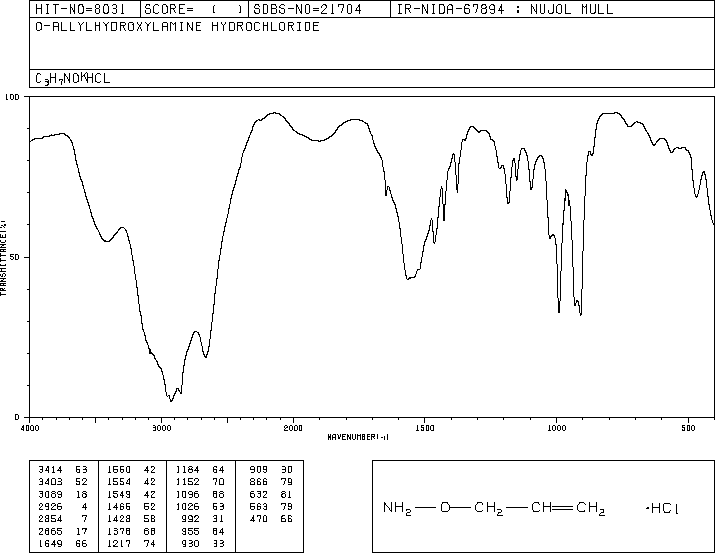Select the 1500 wavenumber axis label
This screenshot has height=553, width=715.
[x=425, y=428]
